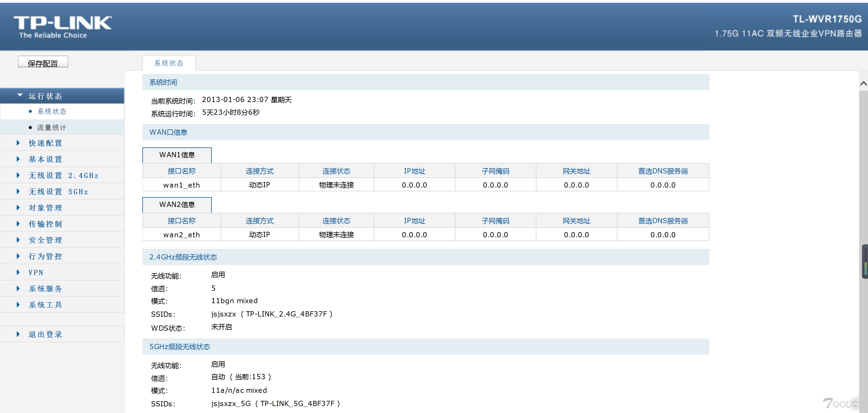Click the scroll-up arrow of the page
Screen dimensions: 868x413
coord(864,84)
